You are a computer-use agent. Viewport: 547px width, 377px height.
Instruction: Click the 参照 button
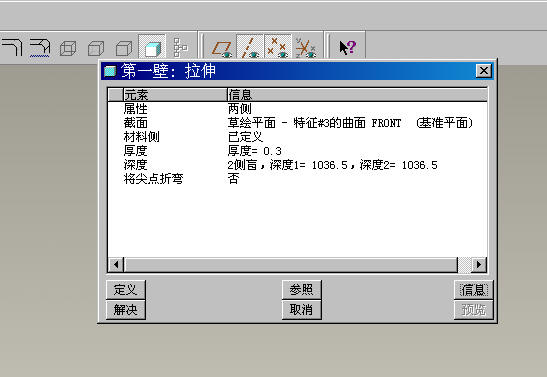tap(301, 289)
